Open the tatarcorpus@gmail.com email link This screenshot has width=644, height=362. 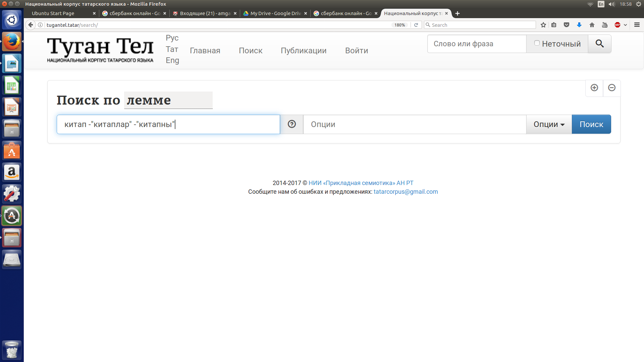coord(406,192)
